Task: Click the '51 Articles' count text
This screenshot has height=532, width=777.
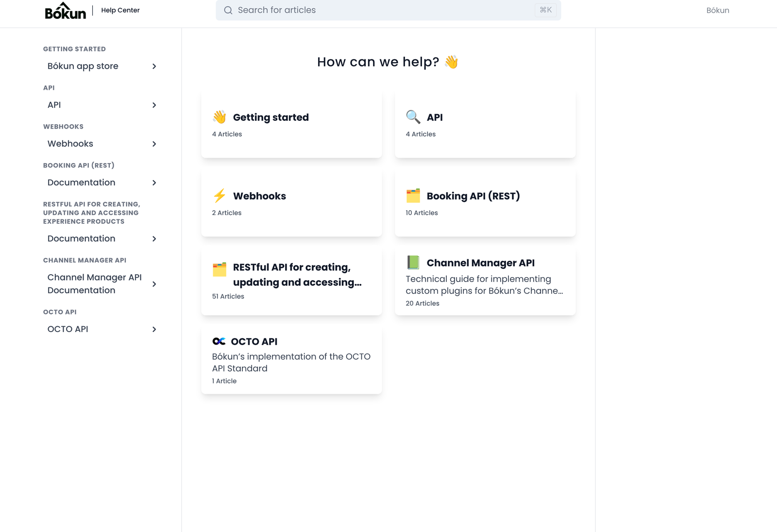Action: click(228, 297)
